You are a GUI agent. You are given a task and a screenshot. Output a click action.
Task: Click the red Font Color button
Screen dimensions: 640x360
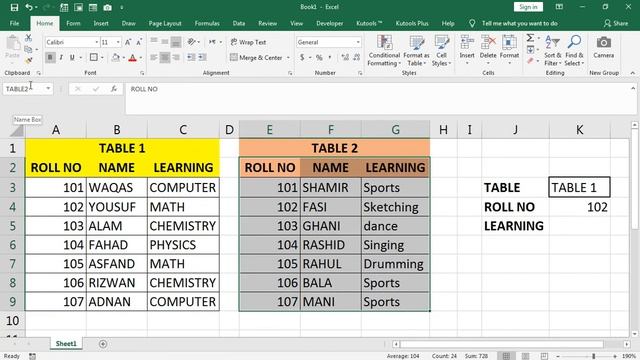pos(132,58)
